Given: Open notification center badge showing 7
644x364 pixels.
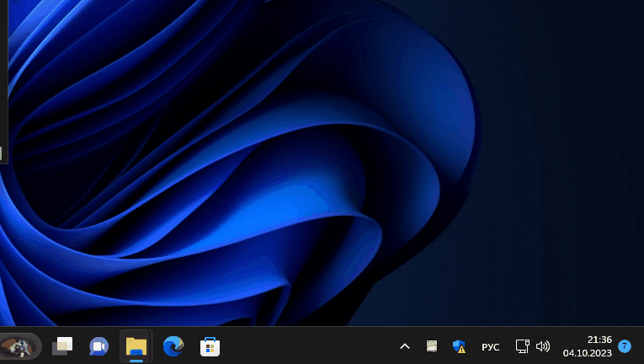Looking at the screenshot, I should click(x=625, y=346).
